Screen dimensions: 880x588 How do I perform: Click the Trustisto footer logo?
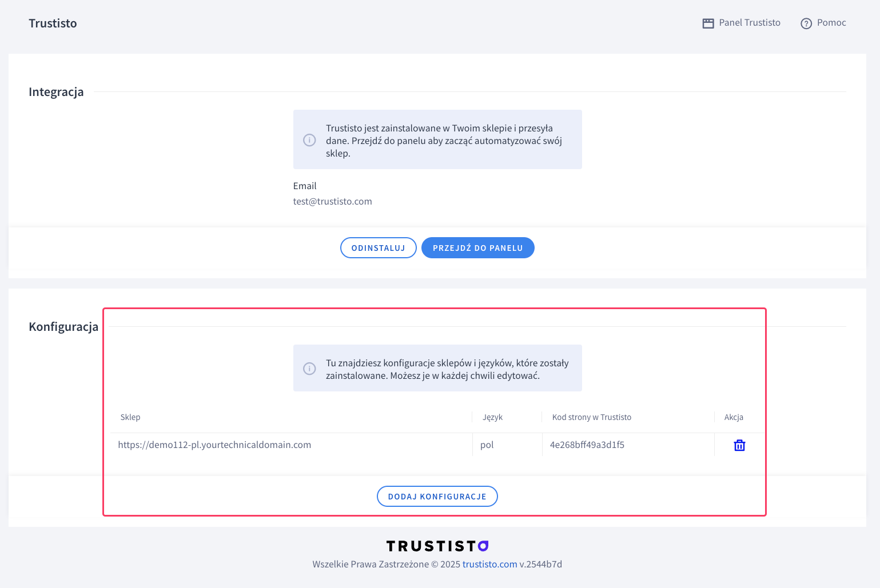click(x=437, y=546)
